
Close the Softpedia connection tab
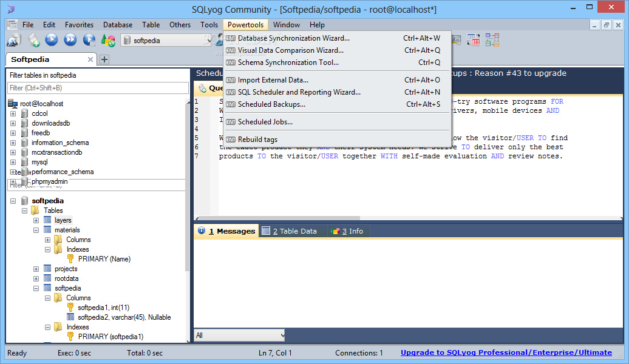[x=90, y=59]
